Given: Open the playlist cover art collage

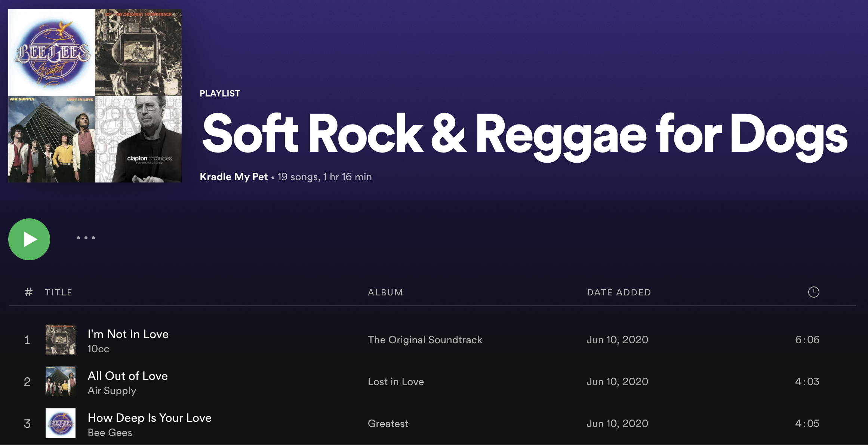Looking at the screenshot, I should point(95,96).
